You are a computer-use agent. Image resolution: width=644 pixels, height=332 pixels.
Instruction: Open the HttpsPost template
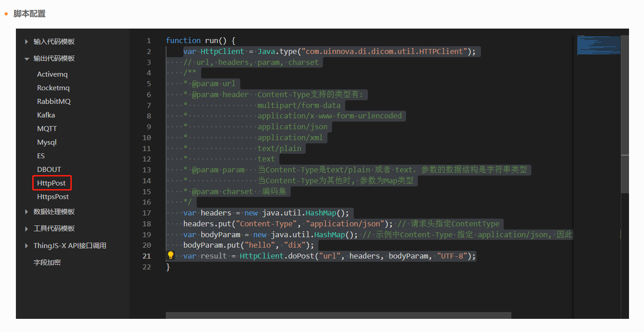pyautogui.click(x=53, y=197)
